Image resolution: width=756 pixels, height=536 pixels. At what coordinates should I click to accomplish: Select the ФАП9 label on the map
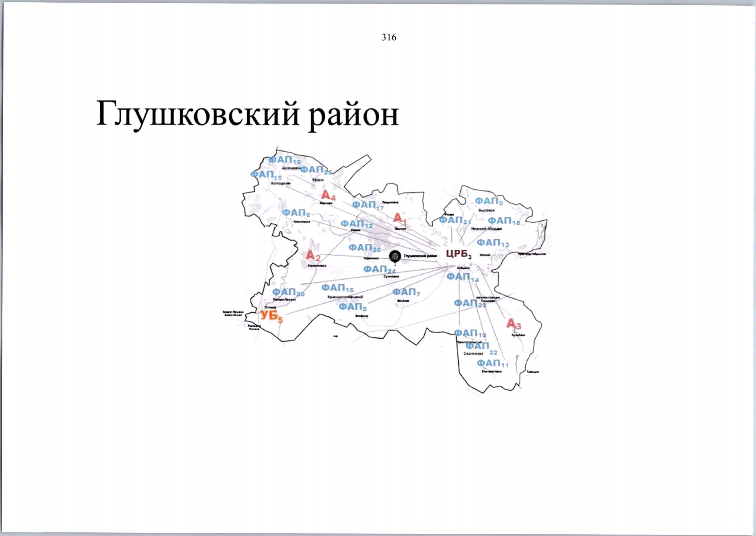coord(489,201)
